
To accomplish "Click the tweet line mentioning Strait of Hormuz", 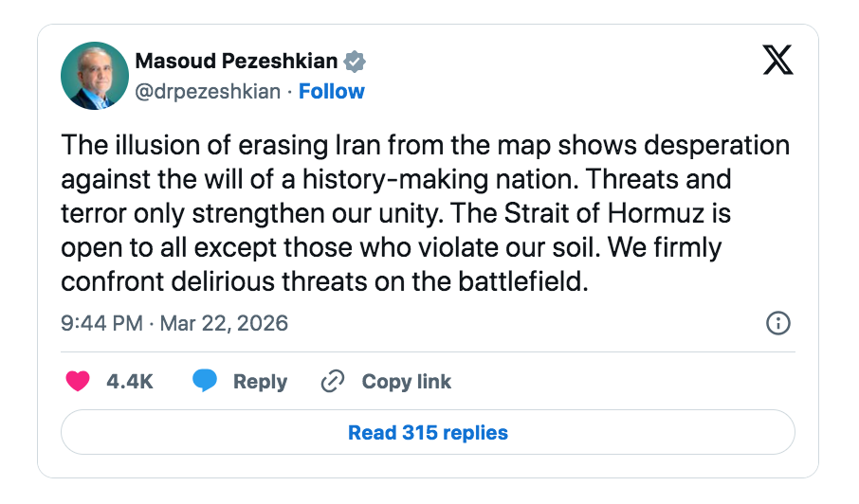I will tap(395, 214).
